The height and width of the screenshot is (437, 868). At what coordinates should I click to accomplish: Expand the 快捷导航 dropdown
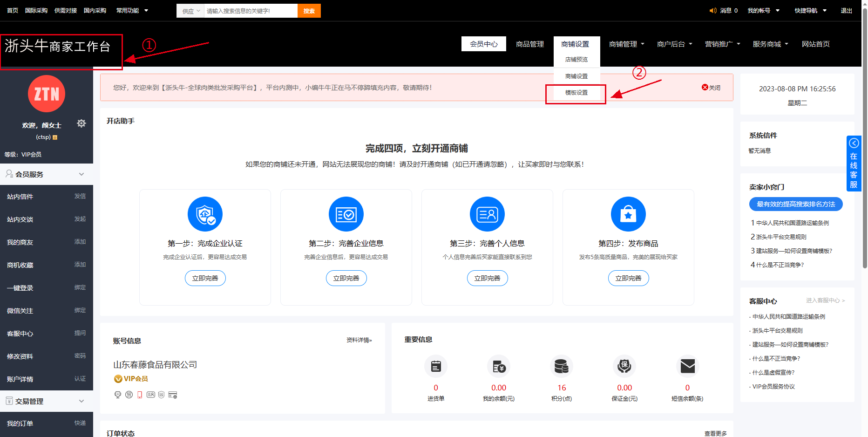point(811,10)
